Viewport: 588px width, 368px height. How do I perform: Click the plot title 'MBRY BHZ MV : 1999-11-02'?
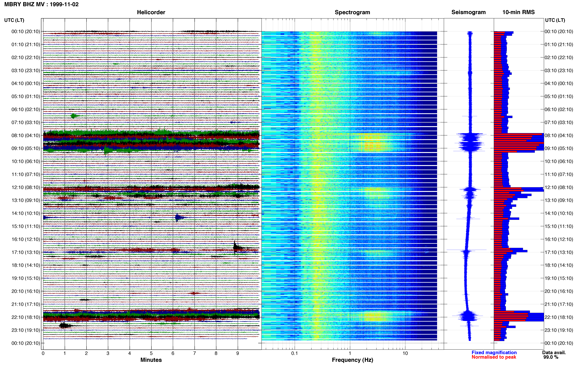coord(41,4)
